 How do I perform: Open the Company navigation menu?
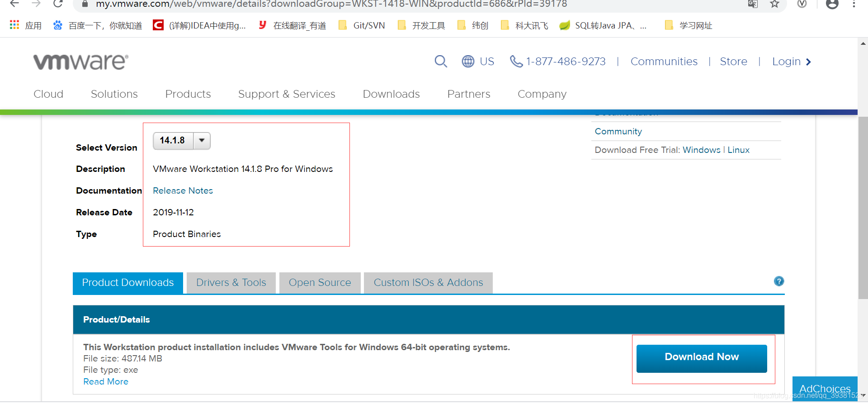click(542, 94)
